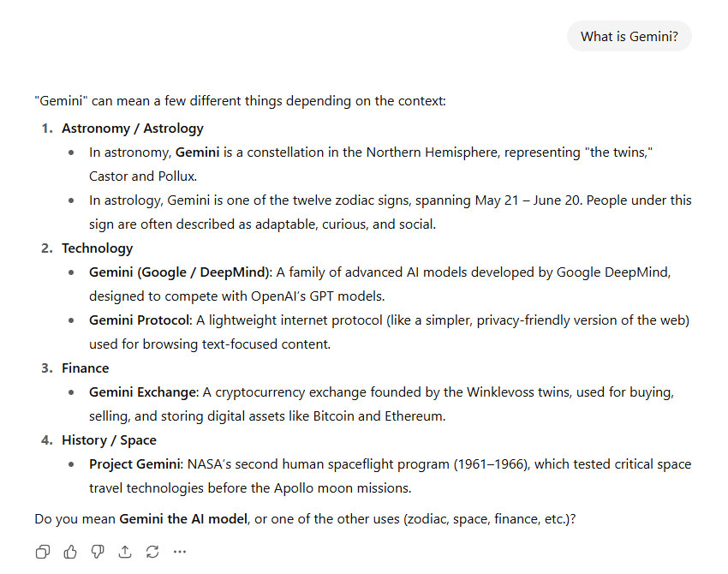Regenerate the response with the refresh icon
Screen dimensions: 728x574
point(152,552)
